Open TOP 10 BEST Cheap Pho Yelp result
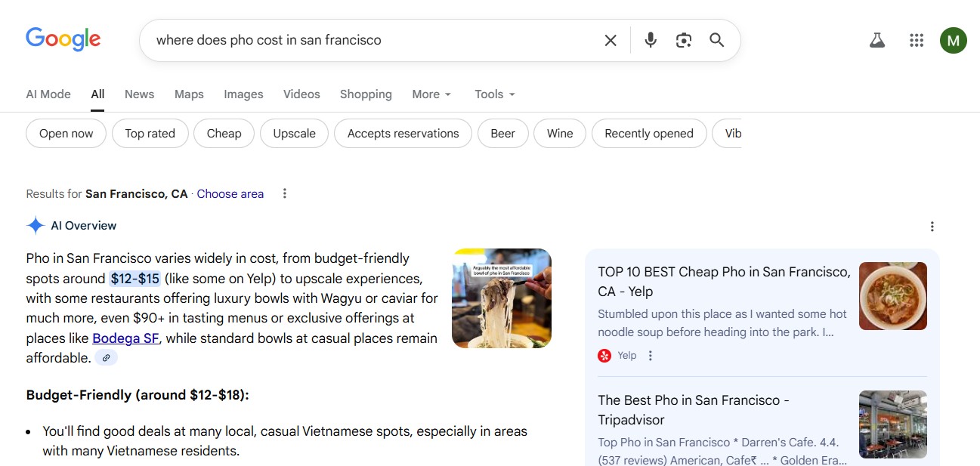980x466 pixels. 724,282
